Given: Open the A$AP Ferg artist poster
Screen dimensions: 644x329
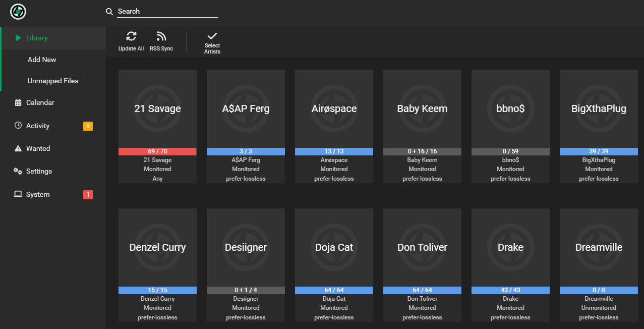Looking at the screenshot, I should click(x=246, y=108).
